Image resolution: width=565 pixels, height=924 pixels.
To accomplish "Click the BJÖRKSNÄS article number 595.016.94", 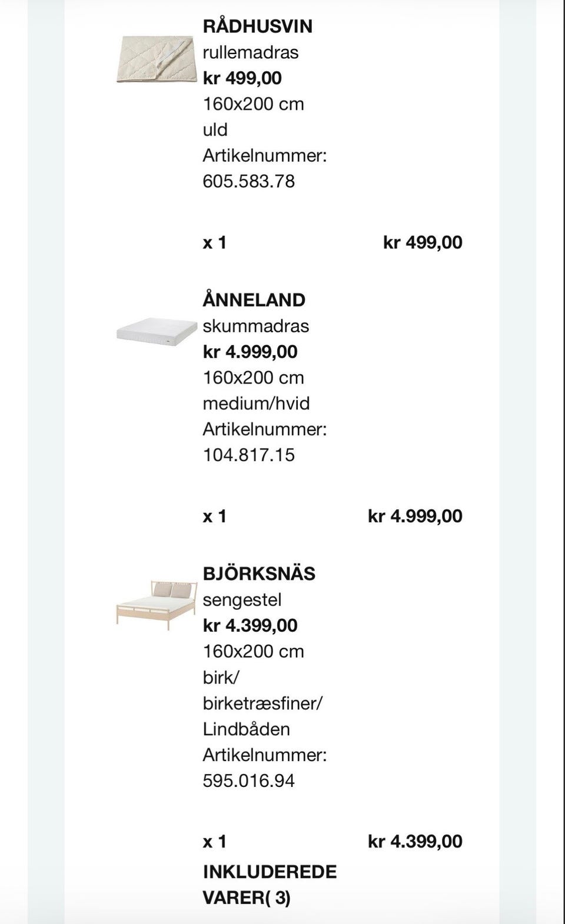I will tap(248, 780).
